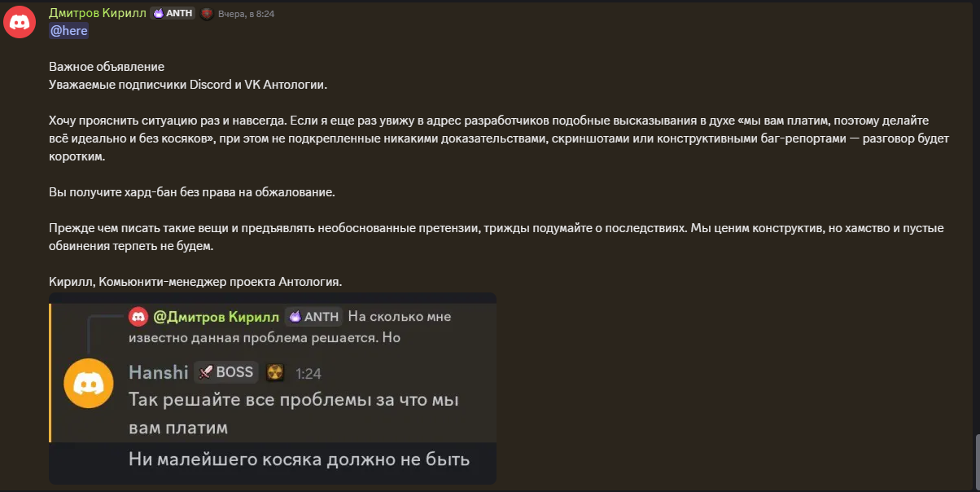Click the "Вчера, в 8:24" message timestamp
This screenshot has width=980, height=492.
pos(246,14)
